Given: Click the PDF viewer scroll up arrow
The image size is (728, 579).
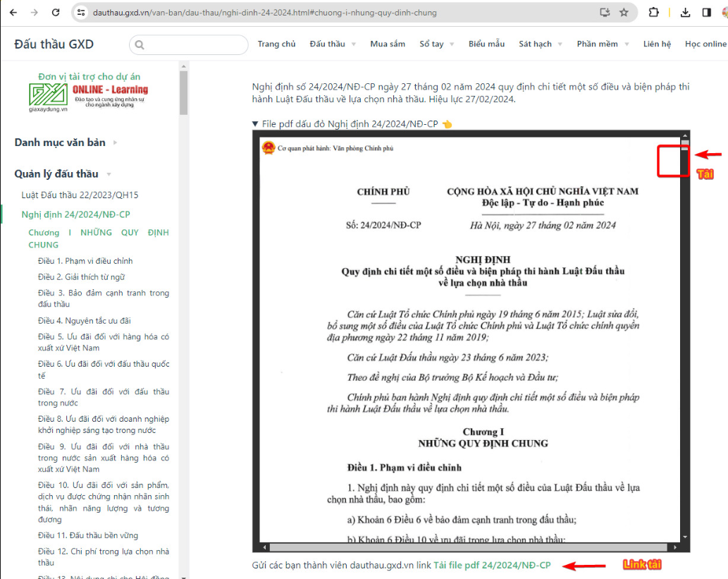Looking at the screenshot, I should coord(685,136).
